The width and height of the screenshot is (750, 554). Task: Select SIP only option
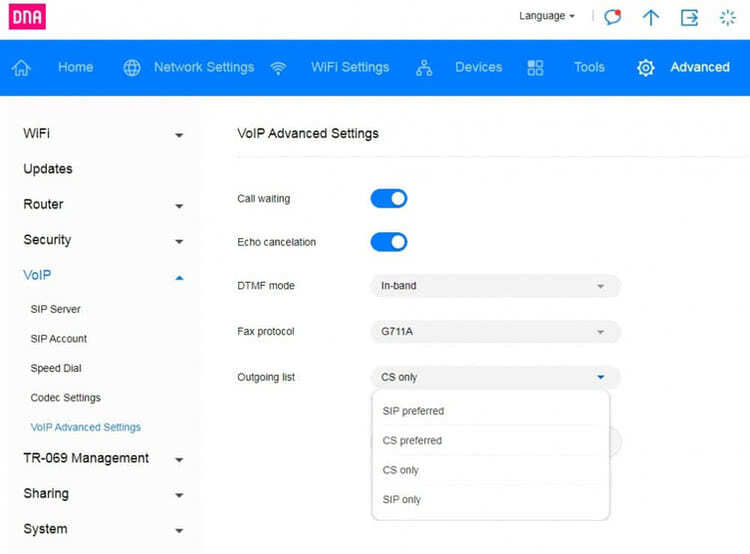pos(491,499)
